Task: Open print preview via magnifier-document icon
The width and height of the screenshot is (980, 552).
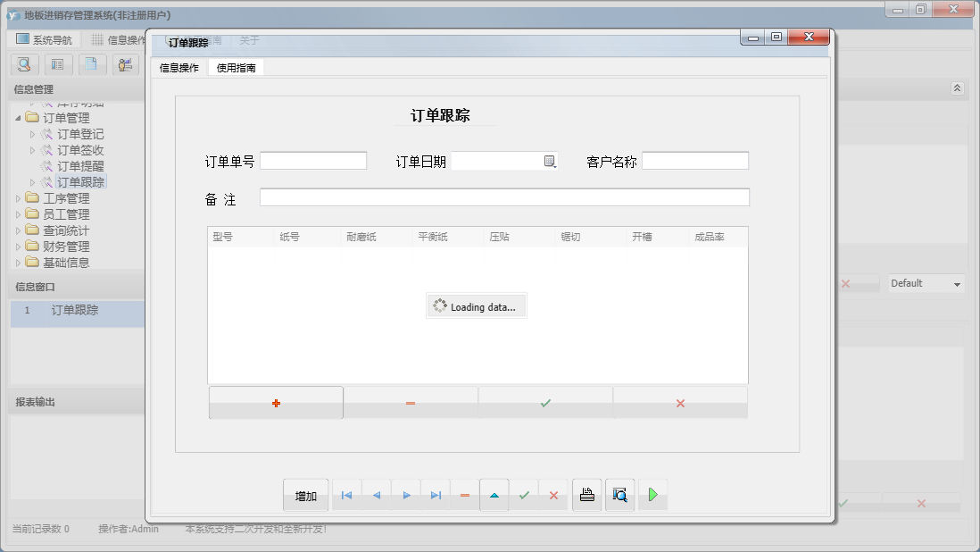Action: coord(619,494)
